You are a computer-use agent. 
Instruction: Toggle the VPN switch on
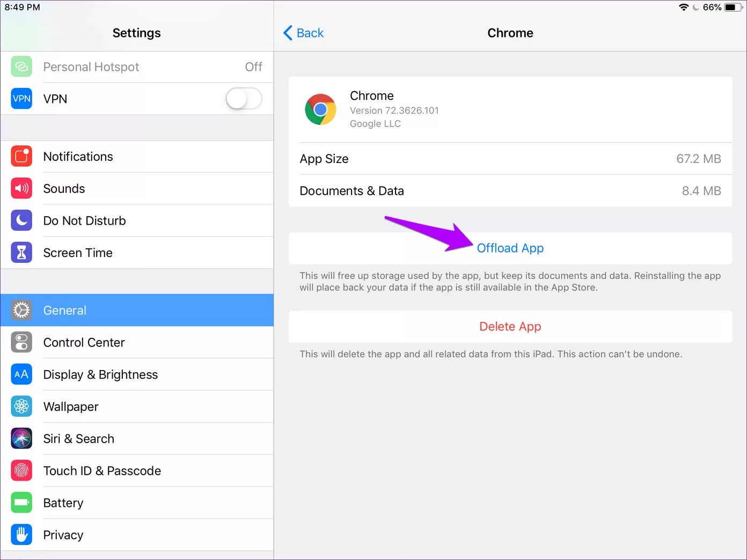[x=244, y=99]
